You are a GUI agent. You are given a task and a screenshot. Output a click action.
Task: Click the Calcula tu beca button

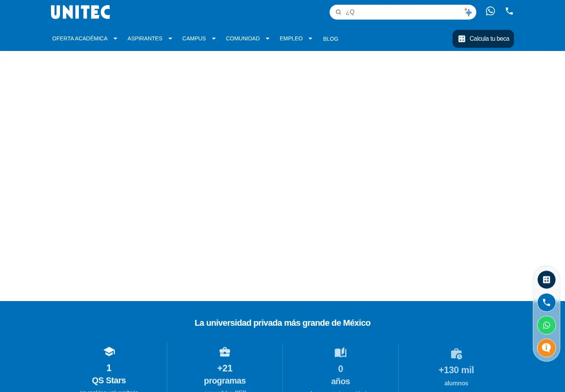[x=483, y=39]
